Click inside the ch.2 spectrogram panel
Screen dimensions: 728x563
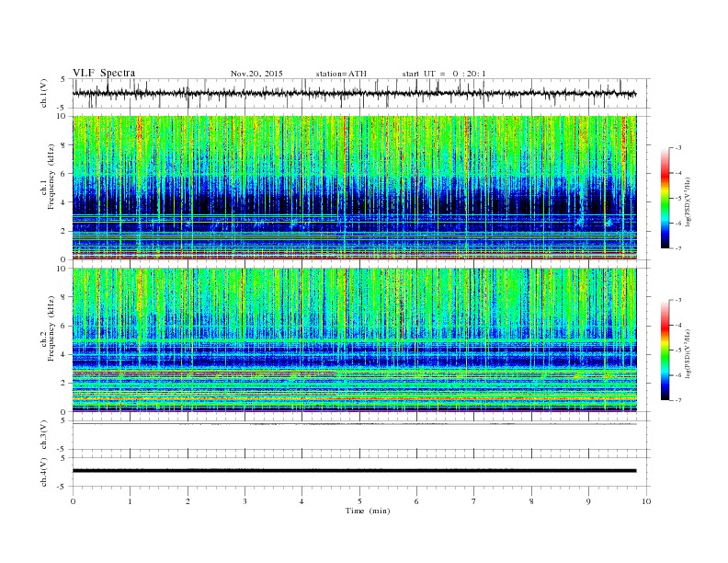click(355, 340)
